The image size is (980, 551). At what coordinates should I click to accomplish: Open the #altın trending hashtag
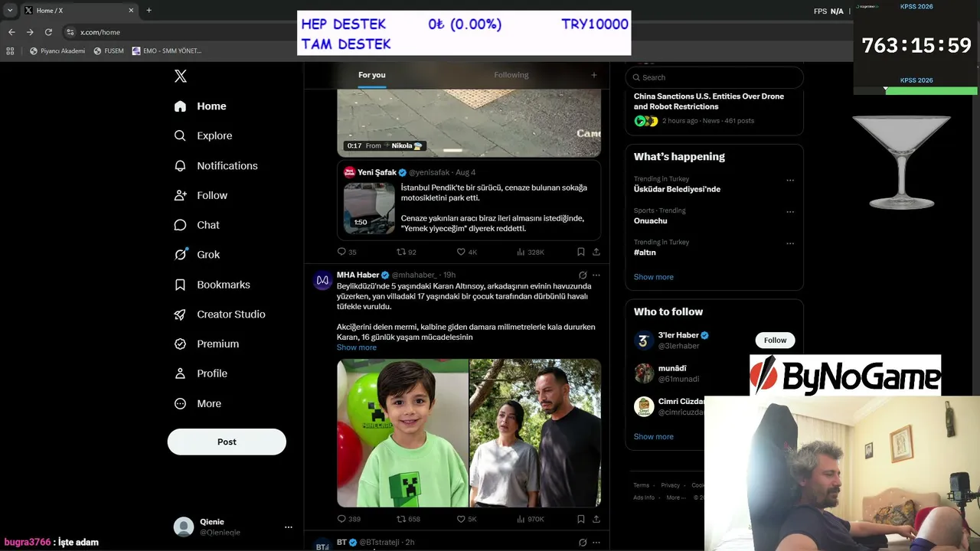(x=645, y=253)
